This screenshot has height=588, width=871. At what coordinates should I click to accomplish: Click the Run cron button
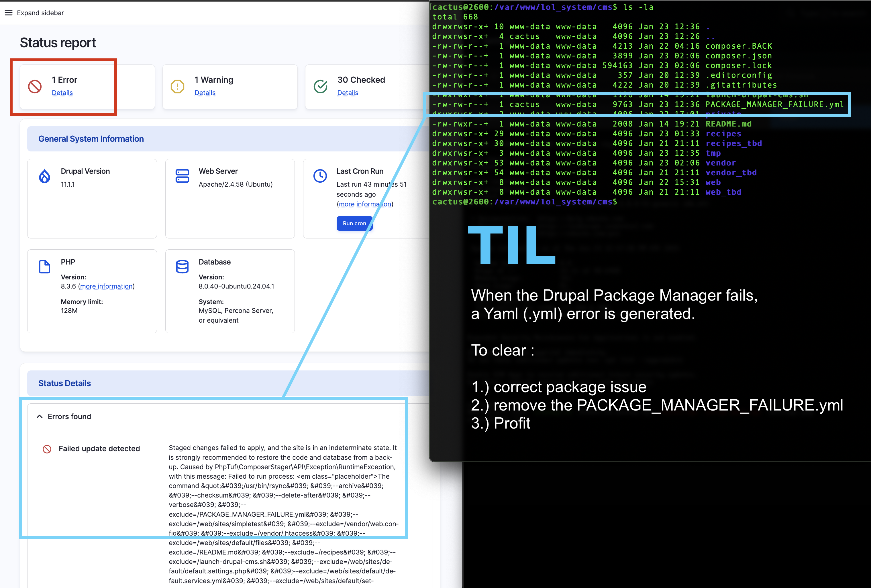coord(354,223)
